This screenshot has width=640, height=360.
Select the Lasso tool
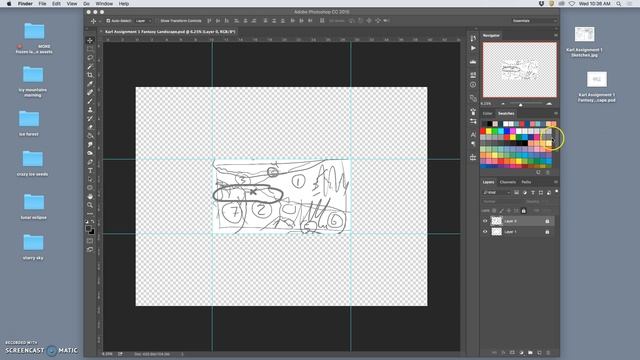pos(90,58)
